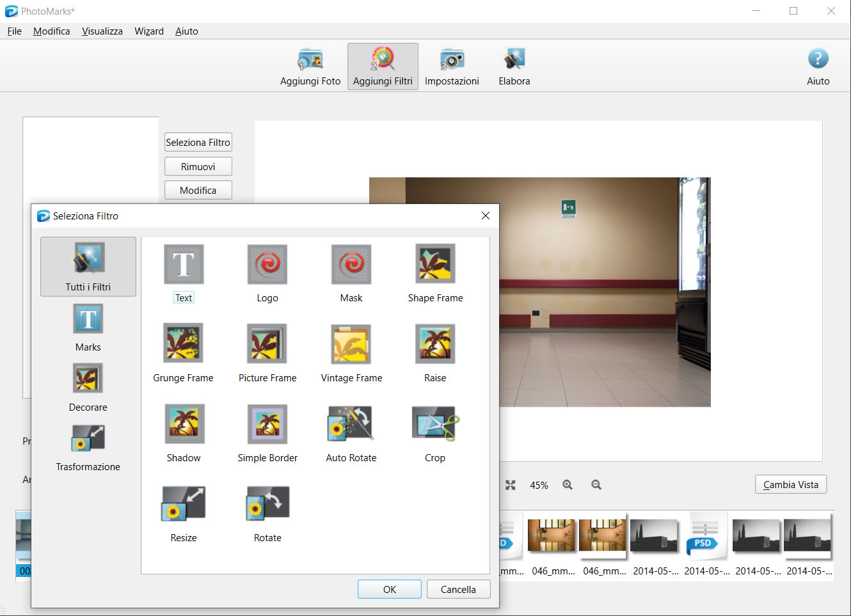Confirm the filter with OK
Image resolution: width=851 pixels, height=616 pixels.
tap(389, 589)
